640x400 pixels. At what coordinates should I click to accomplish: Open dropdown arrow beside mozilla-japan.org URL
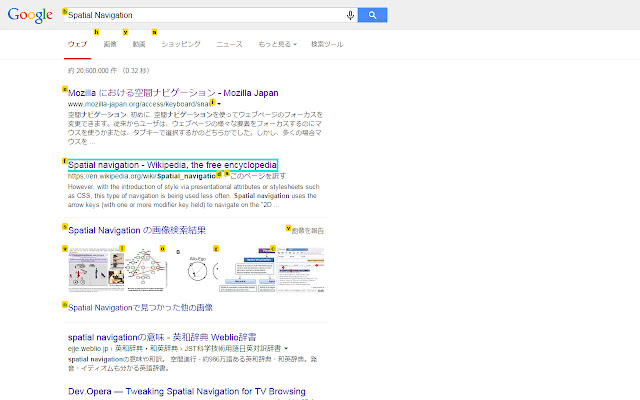[219, 104]
